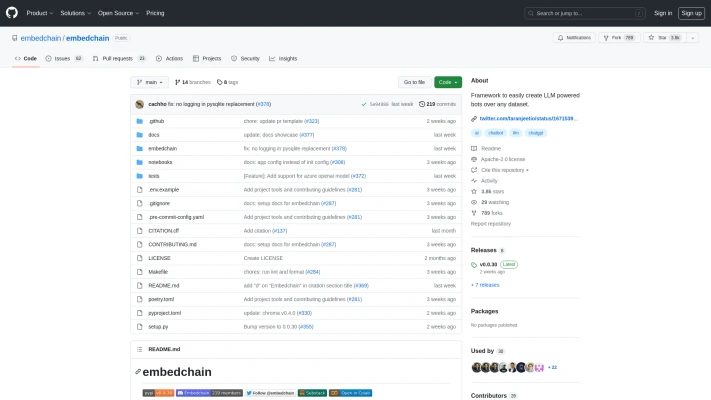
Task: Open the pyproject.toml file
Action: [165, 313]
